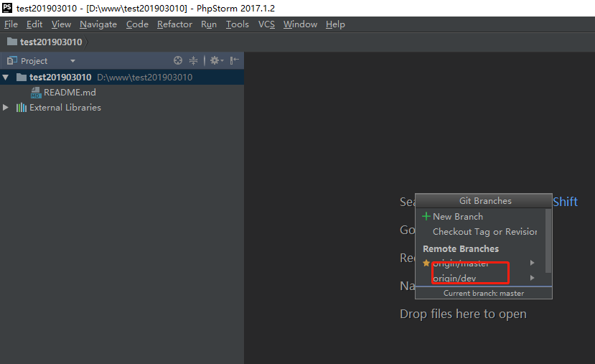Open the Help menu

[335, 24]
